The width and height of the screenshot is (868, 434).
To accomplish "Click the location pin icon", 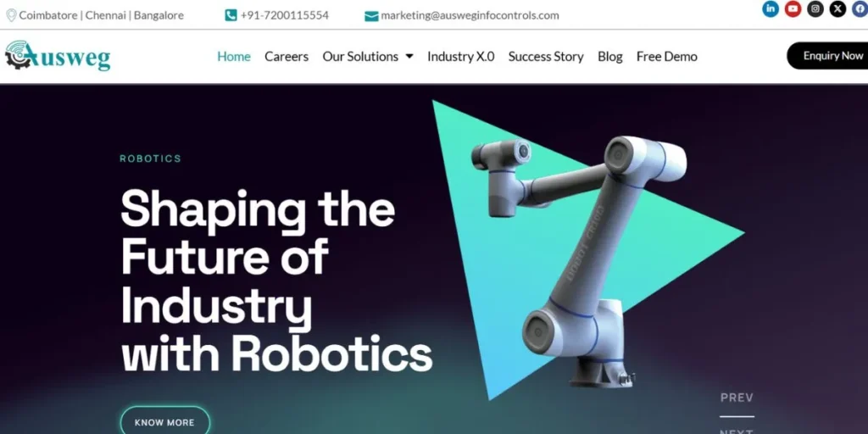I will coord(11,15).
